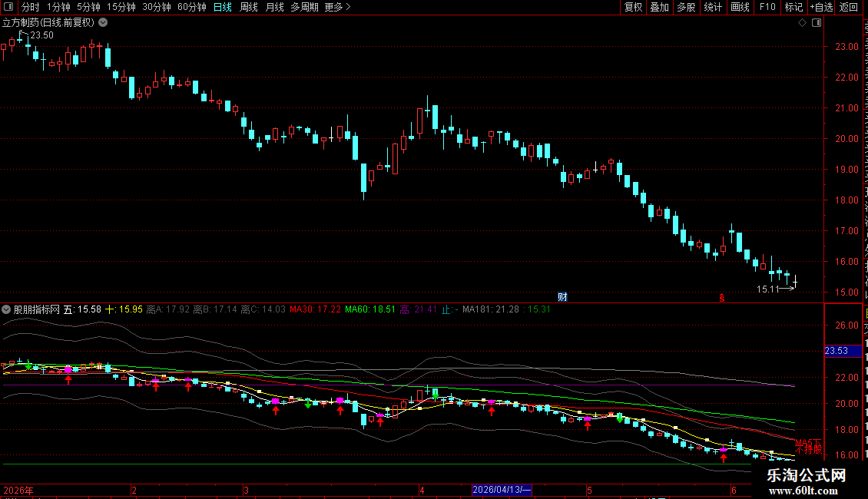Click the 标记 mark button
Screen dimensions: 868x499
tap(793, 7)
